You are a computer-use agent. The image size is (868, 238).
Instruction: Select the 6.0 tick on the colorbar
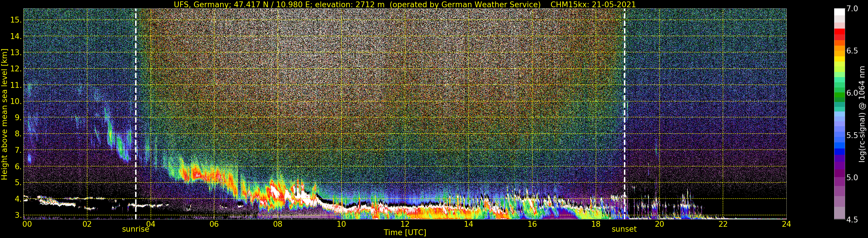pyautogui.click(x=852, y=93)
